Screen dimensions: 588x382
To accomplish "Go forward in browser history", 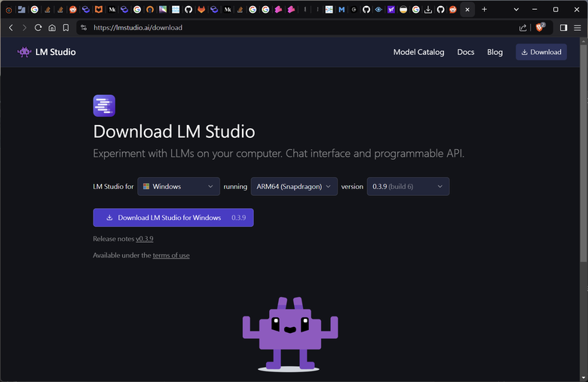I will point(24,28).
